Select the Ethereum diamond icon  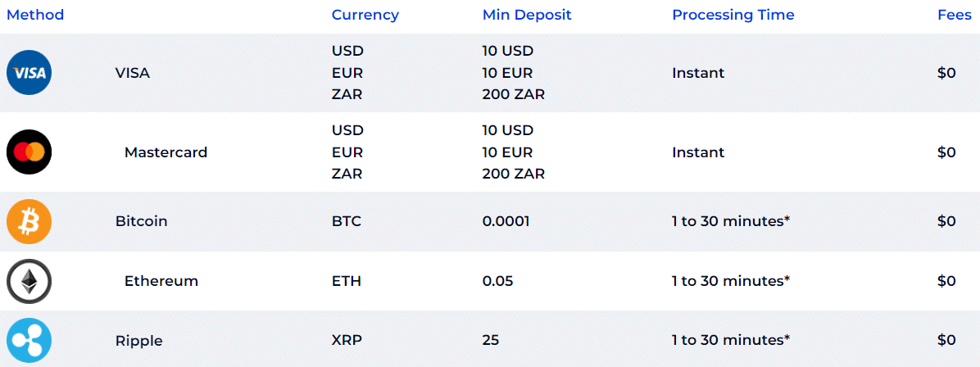click(29, 281)
